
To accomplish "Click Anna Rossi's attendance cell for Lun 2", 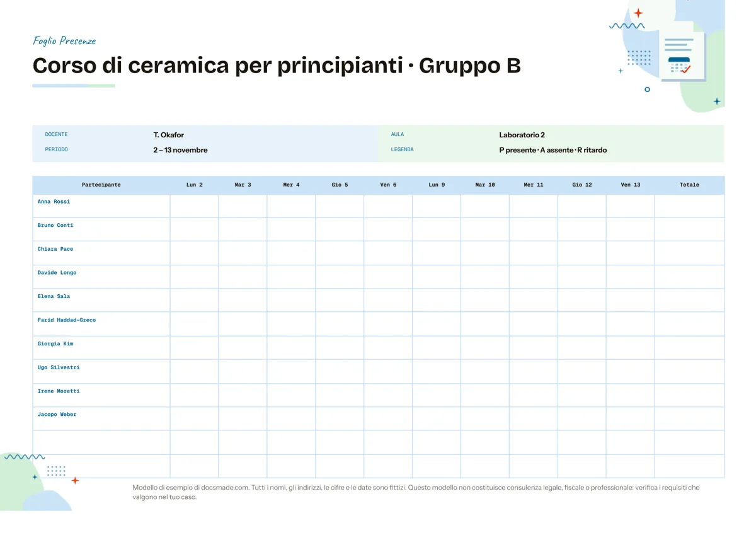I will [195, 206].
